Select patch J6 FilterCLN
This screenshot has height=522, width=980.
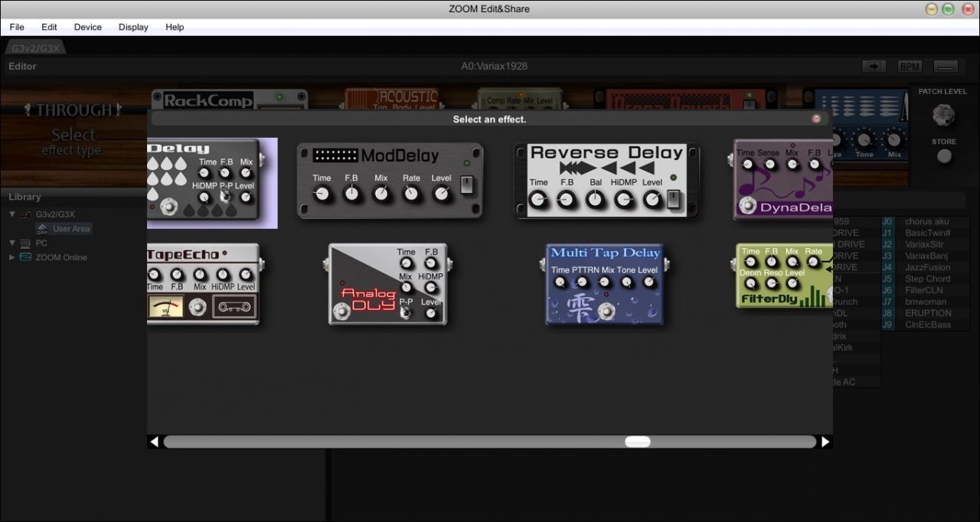(926, 290)
